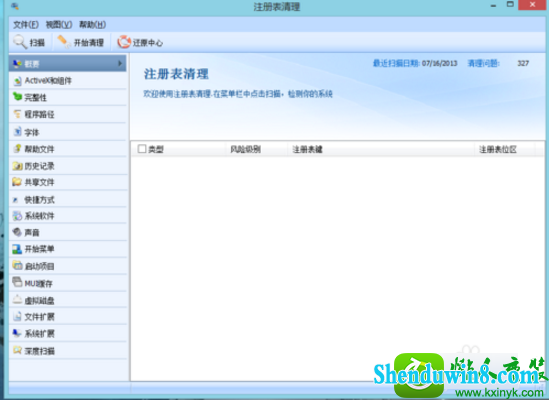Pick the 开始菜单 (Start Menu) icon

[x=17, y=249]
